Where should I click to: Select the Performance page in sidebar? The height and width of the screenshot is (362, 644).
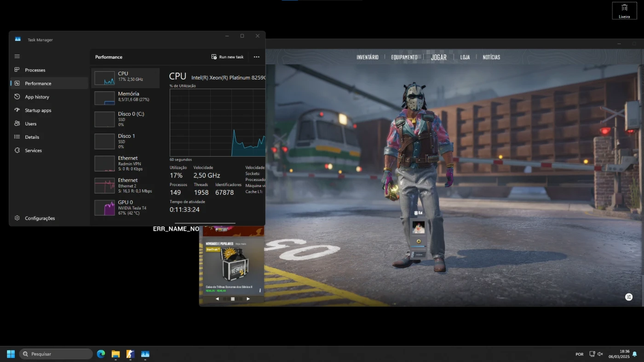click(x=49, y=83)
